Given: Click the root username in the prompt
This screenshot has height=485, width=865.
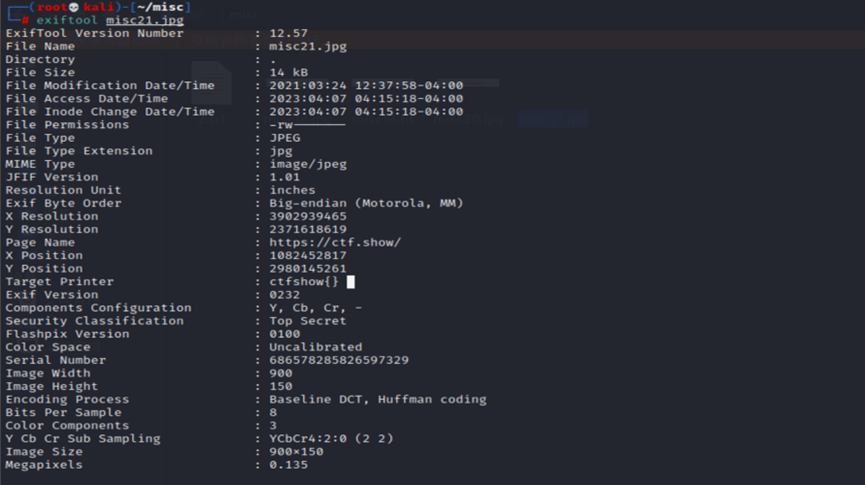Looking at the screenshot, I should [x=52, y=7].
